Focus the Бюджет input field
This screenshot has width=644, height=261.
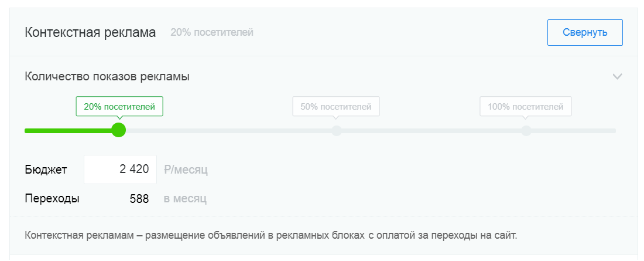[x=120, y=170]
